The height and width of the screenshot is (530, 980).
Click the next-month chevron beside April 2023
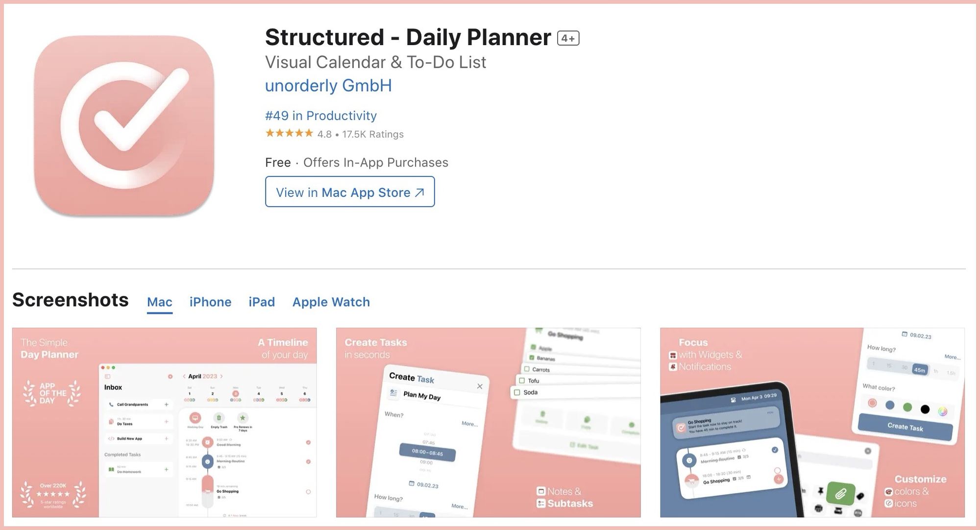[x=221, y=376]
